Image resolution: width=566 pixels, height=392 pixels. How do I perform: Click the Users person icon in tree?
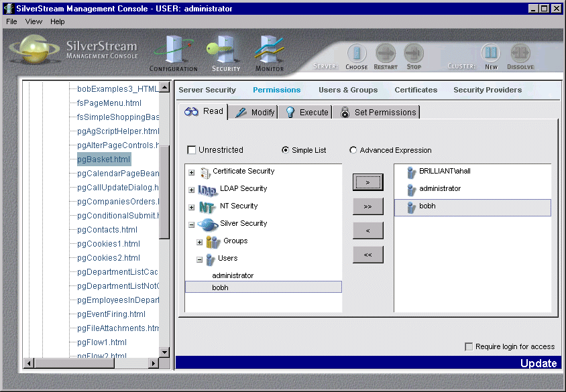pos(210,259)
